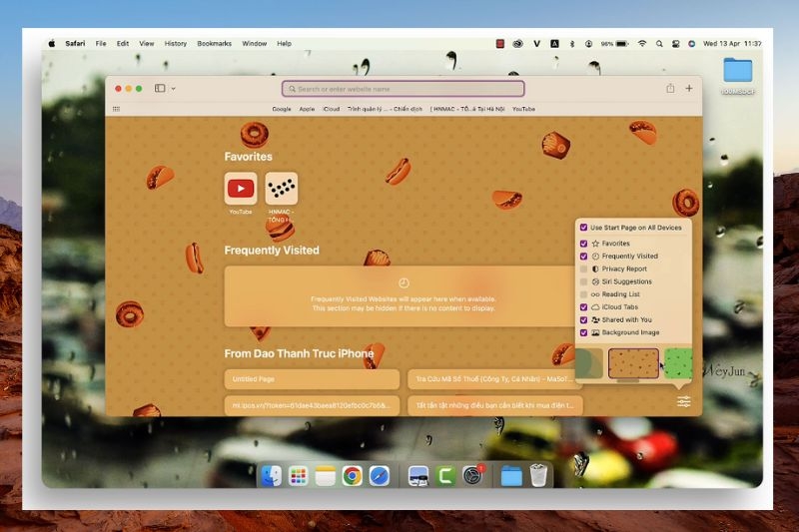
Task: Uncheck the iCloud Tabs checkbox
Action: pyautogui.click(x=584, y=307)
